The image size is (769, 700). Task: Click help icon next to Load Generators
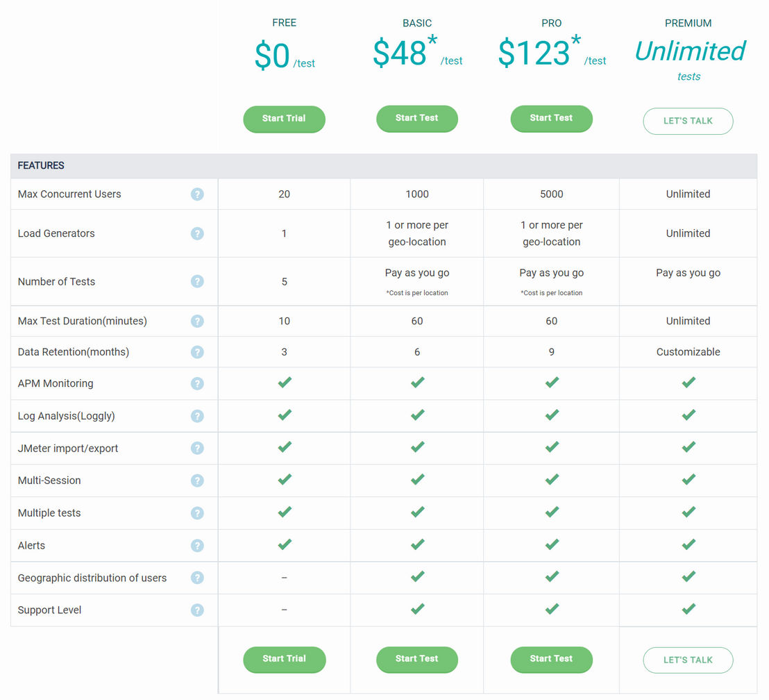pyautogui.click(x=197, y=233)
